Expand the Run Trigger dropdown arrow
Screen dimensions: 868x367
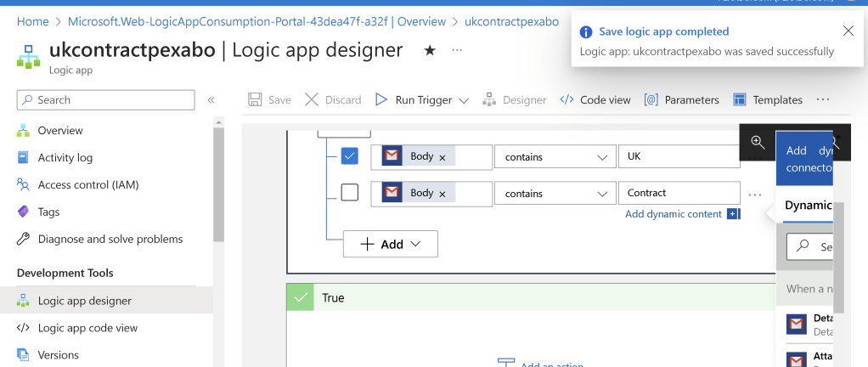click(464, 100)
